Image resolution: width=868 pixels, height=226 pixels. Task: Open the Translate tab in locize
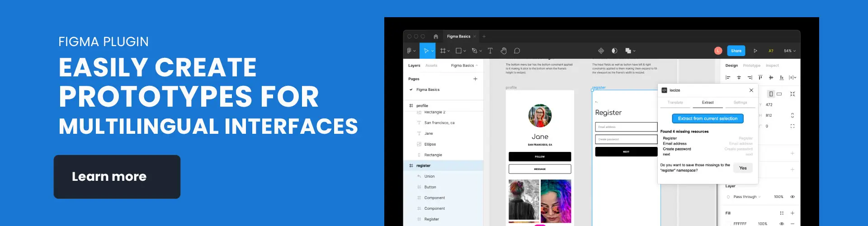(x=675, y=103)
